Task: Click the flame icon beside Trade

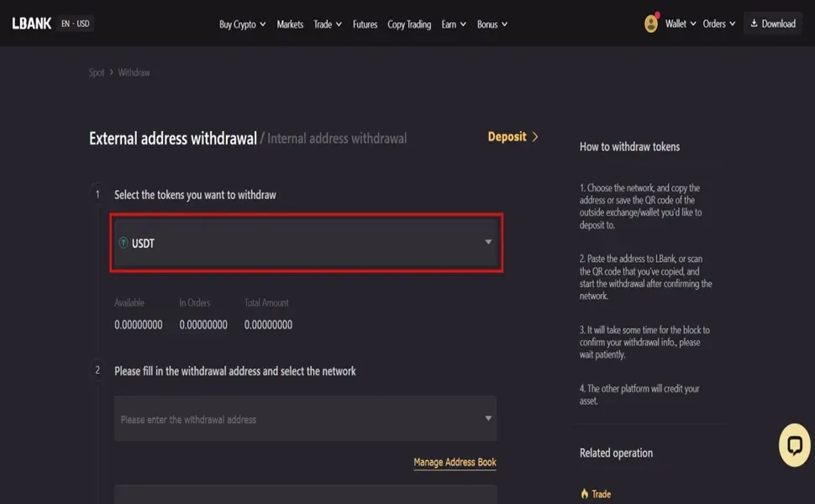Action: (x=585, y=494)
